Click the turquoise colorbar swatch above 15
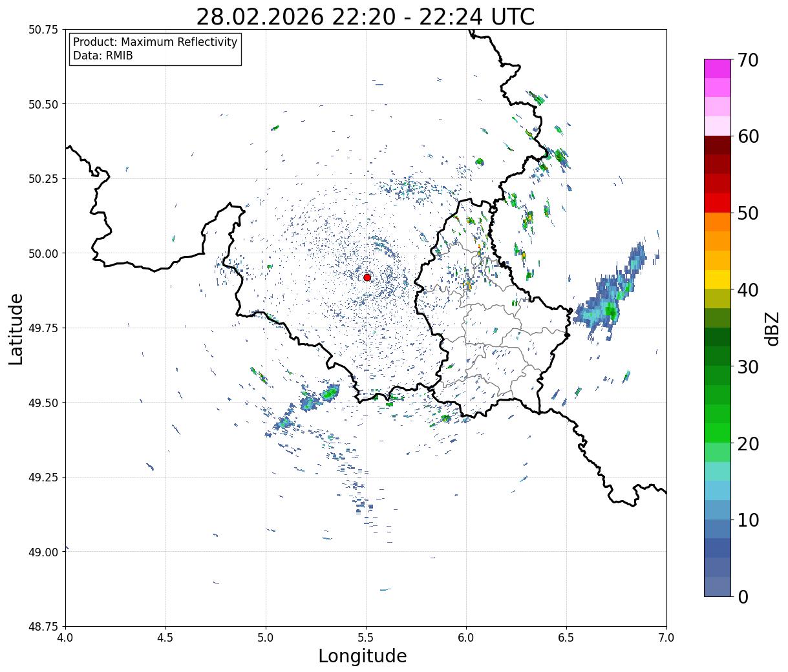 718,471
